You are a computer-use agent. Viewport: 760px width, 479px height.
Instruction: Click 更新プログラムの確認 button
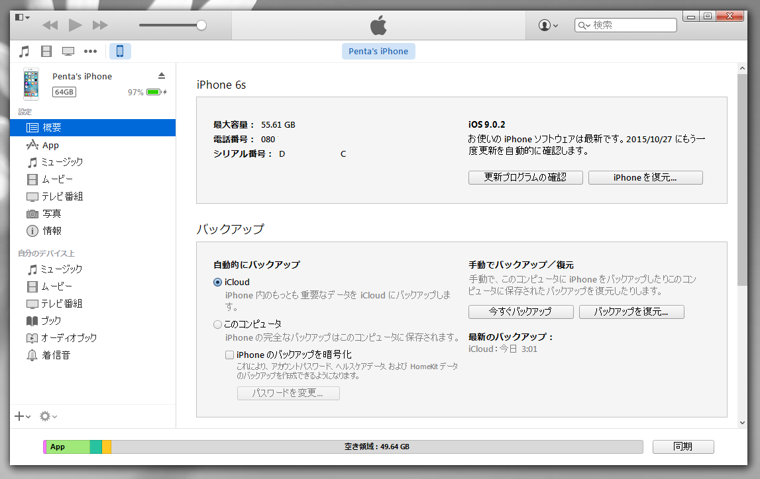[525, 177]
